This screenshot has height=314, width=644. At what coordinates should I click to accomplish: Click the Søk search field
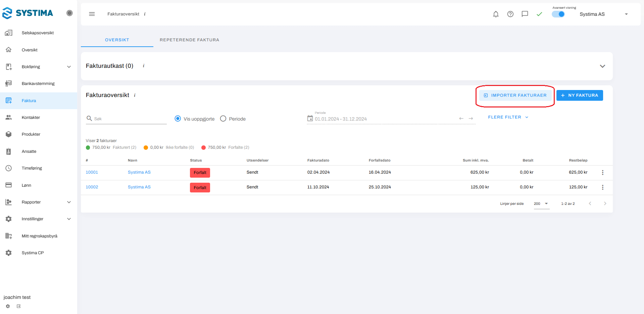click(x=126, y=119)
